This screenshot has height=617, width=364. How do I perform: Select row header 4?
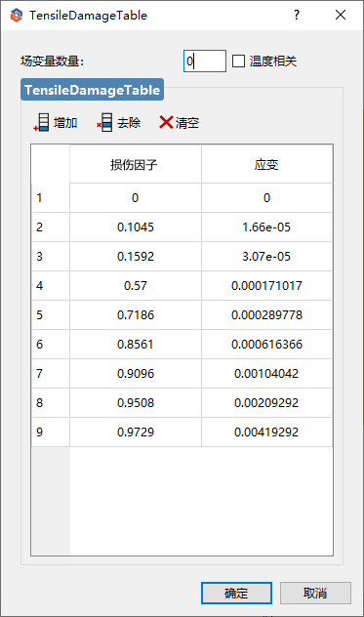point(51,286)
